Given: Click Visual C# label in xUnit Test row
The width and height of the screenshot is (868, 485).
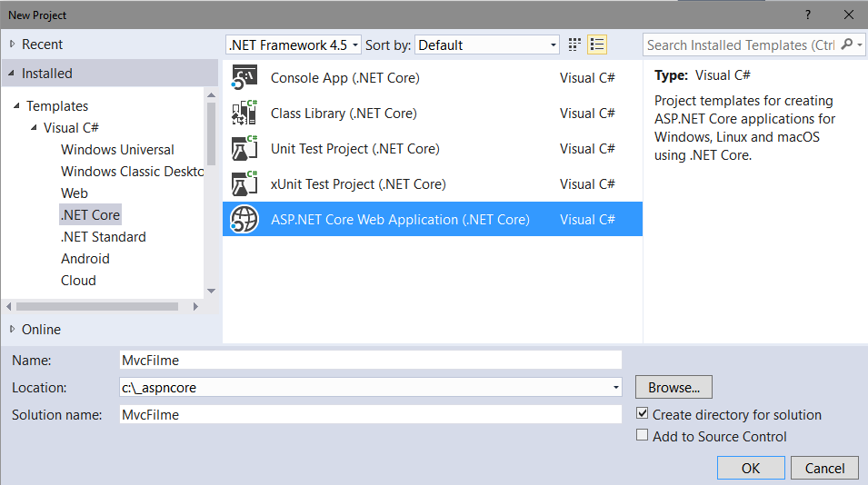Looking at the screenshot, I should pos(587,183).
